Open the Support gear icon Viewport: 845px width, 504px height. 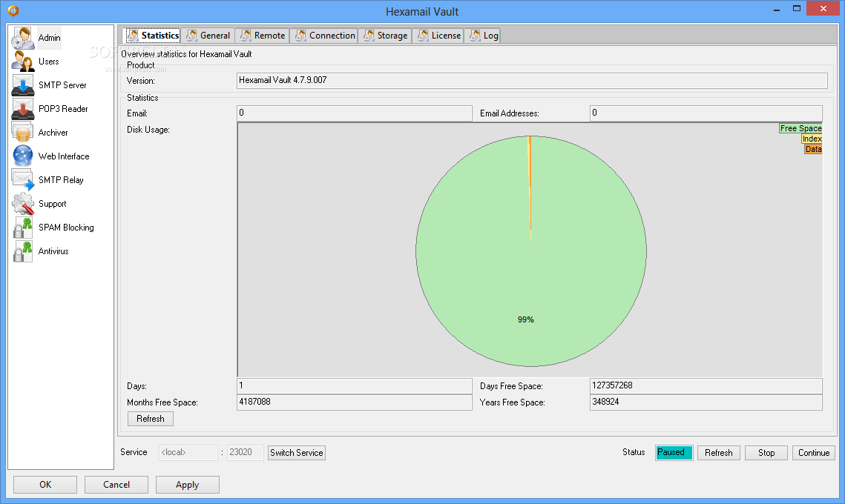23,204
